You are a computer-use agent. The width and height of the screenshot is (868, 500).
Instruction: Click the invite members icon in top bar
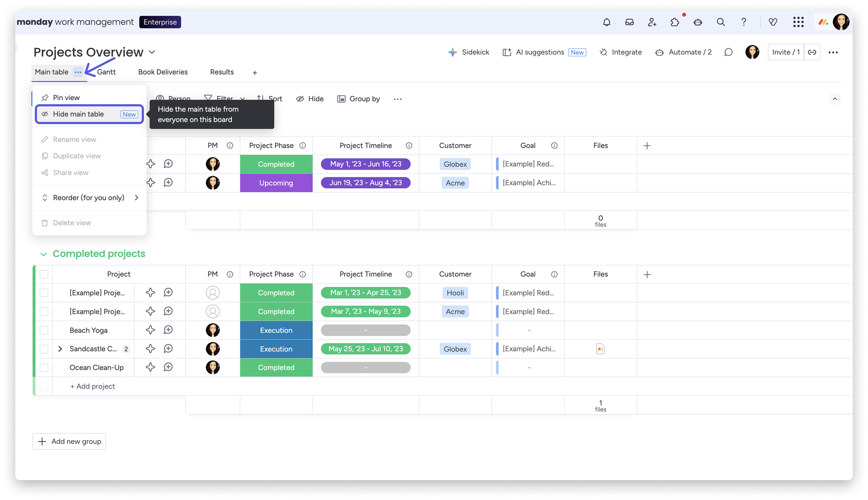(x=652, y=22)
